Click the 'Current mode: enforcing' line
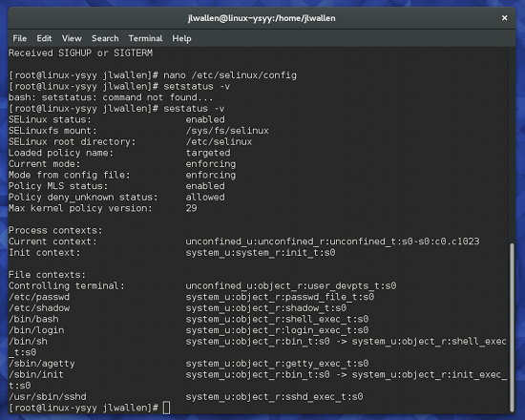Viewport: 525px width, 420px height. [122, 164]
